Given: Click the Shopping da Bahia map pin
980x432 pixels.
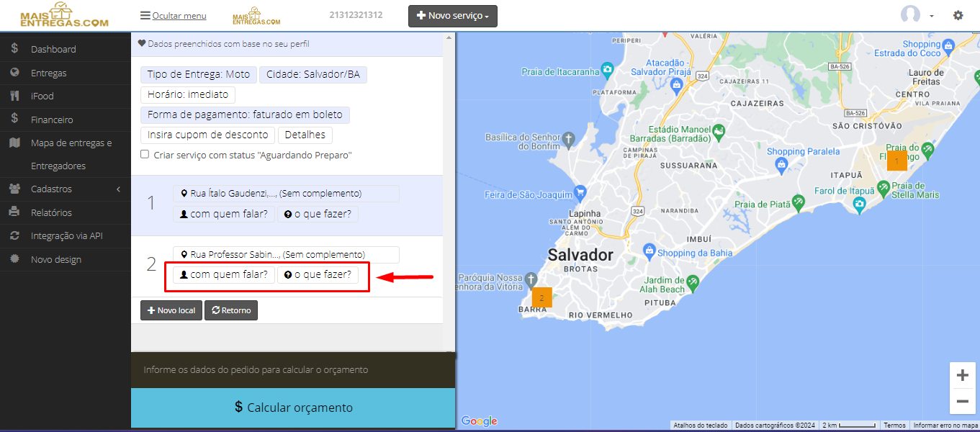Looking at the screenshot, I should point(649,252).
